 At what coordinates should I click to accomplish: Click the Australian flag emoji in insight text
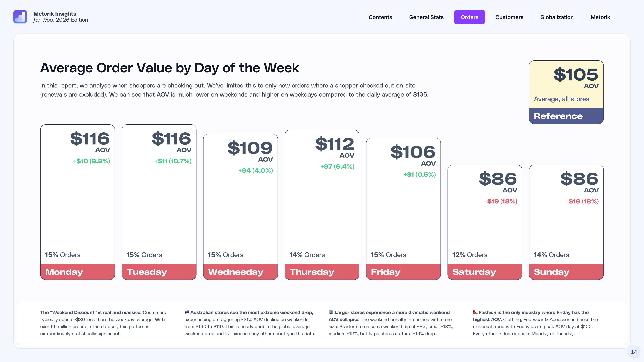[187, 312]
